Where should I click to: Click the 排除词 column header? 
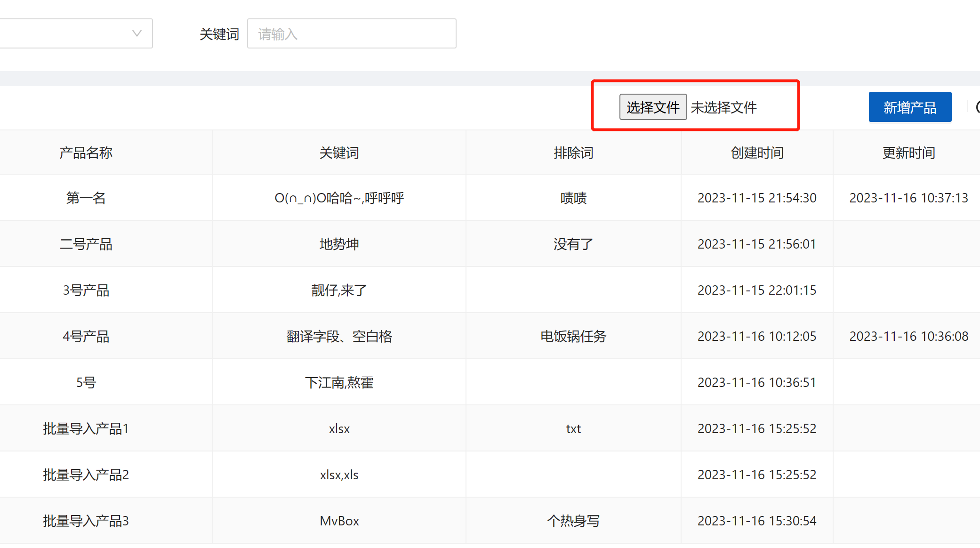573,153
